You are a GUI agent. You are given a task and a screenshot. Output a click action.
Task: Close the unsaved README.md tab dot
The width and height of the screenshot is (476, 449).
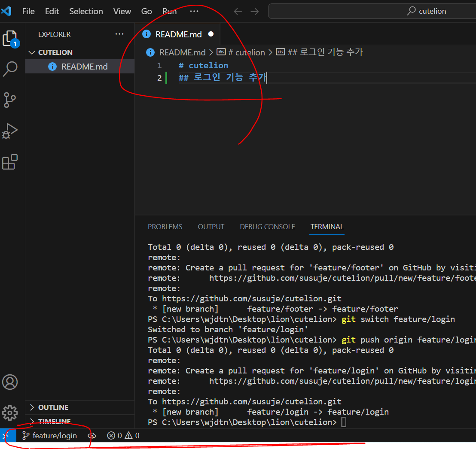click(211, 34)
